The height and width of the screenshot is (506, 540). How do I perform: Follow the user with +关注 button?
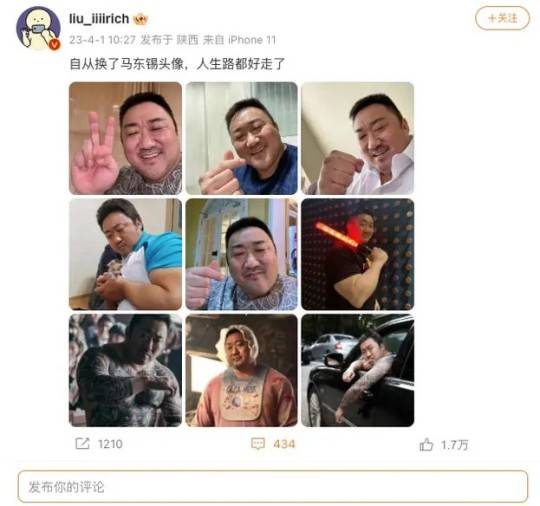tap(502, 18)
